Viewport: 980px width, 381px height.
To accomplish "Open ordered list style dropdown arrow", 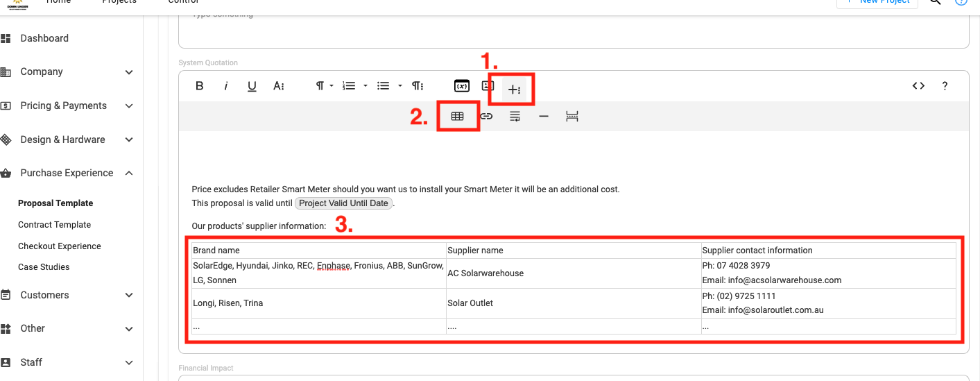I will (365, 86).
